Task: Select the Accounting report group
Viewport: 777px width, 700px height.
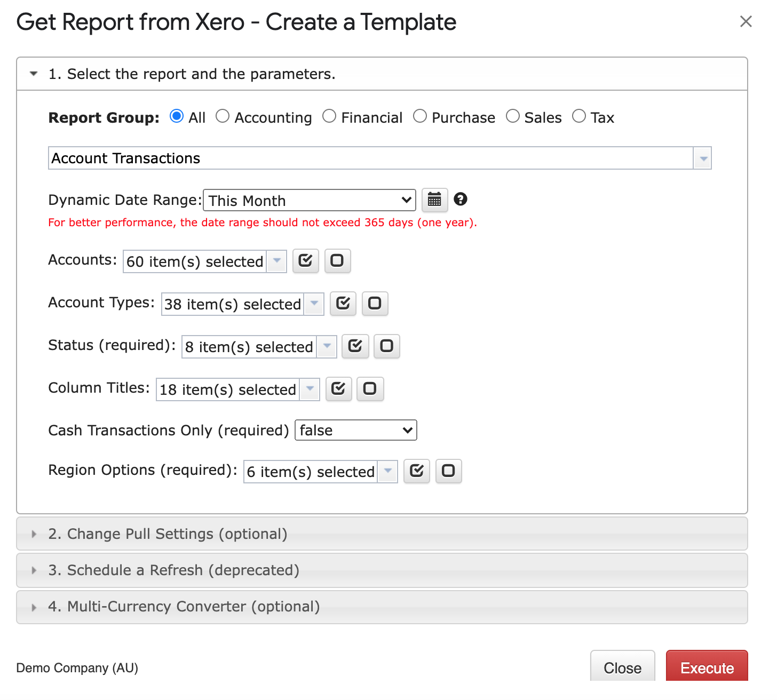Action: (x=223, y=116)
